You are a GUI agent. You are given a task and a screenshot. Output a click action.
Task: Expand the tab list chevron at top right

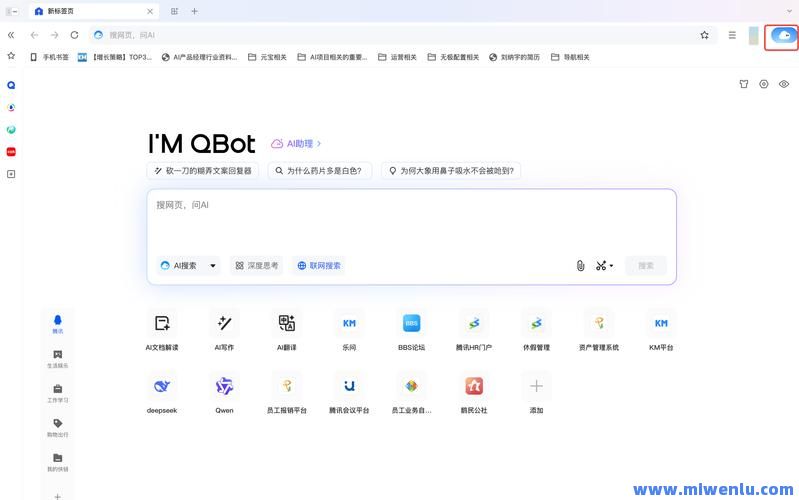789,11
